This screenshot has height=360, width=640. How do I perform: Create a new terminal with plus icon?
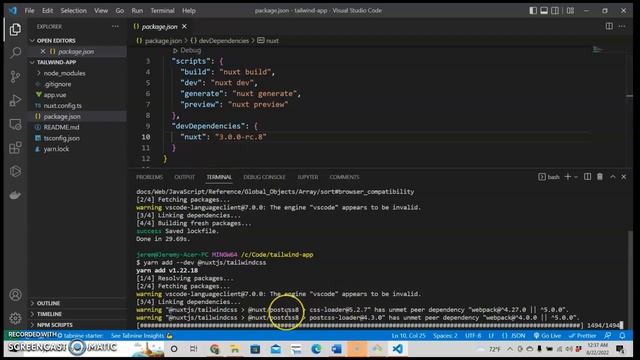click(x=567, y=177)
